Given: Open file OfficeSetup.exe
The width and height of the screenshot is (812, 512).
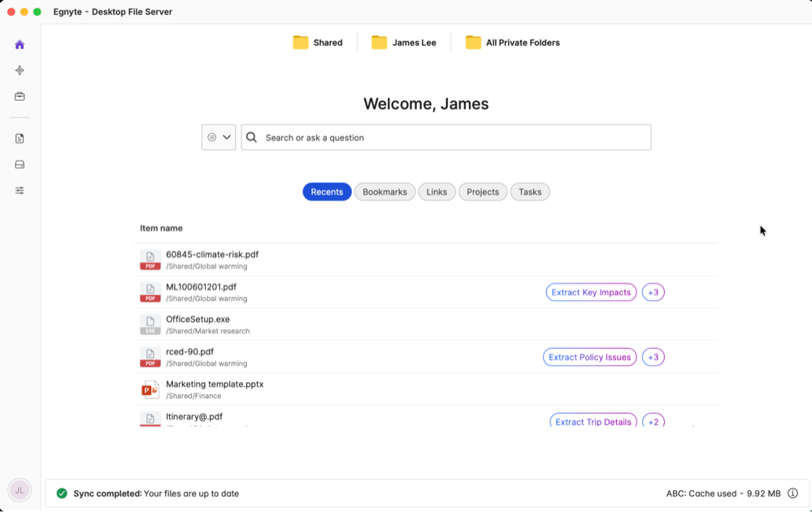Looking at the screenshot, I should pyautogui.click(x=198, y=319).
